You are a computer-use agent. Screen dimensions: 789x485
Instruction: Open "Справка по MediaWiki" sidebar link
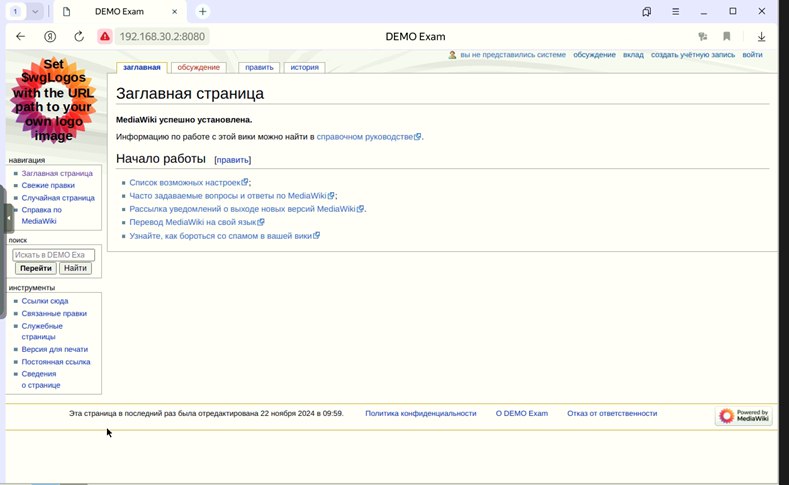pyautogui.click(x=41, y=215)
